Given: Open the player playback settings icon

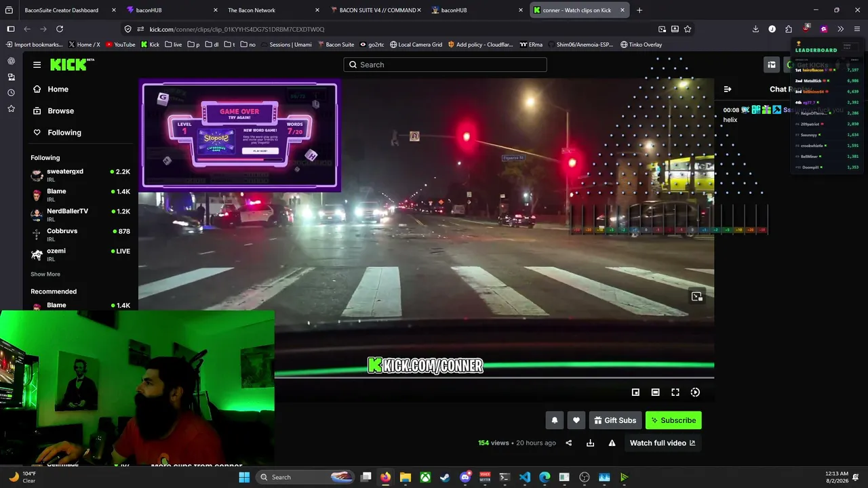Looking at the screenshot, I should (695, 392).
